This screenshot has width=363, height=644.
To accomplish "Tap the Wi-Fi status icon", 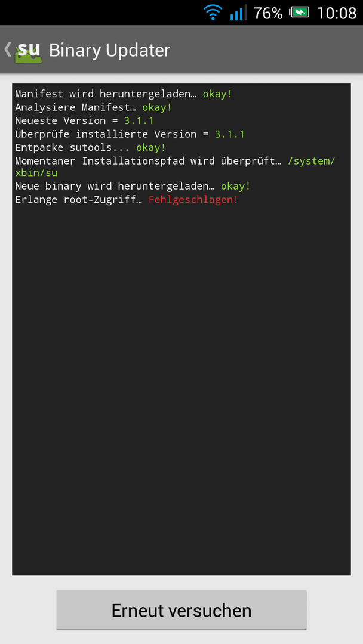I will [x=213, y=13].
